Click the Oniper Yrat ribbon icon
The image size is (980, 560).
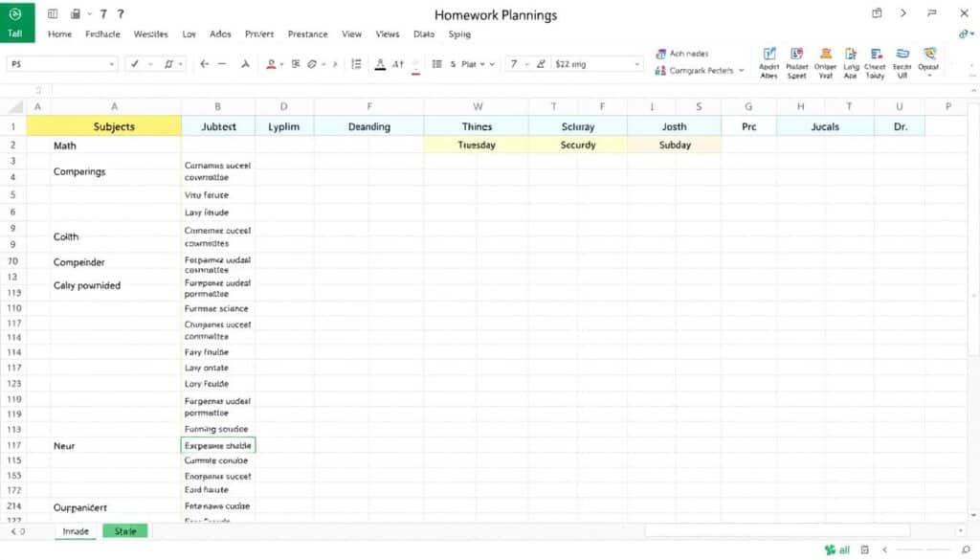pos(826,63)
